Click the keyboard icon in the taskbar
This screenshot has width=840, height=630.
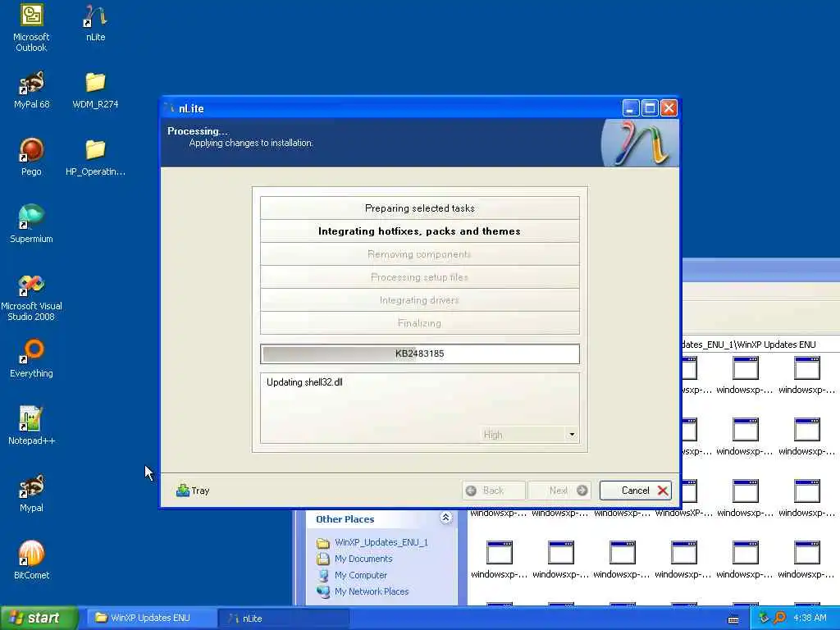point(733,619)
